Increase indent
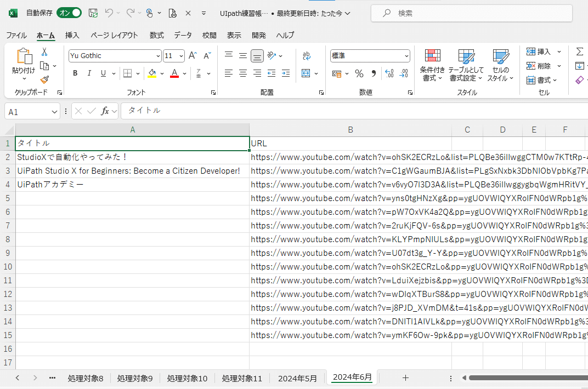The image size is (588, 389). click(x=286, y=73)
